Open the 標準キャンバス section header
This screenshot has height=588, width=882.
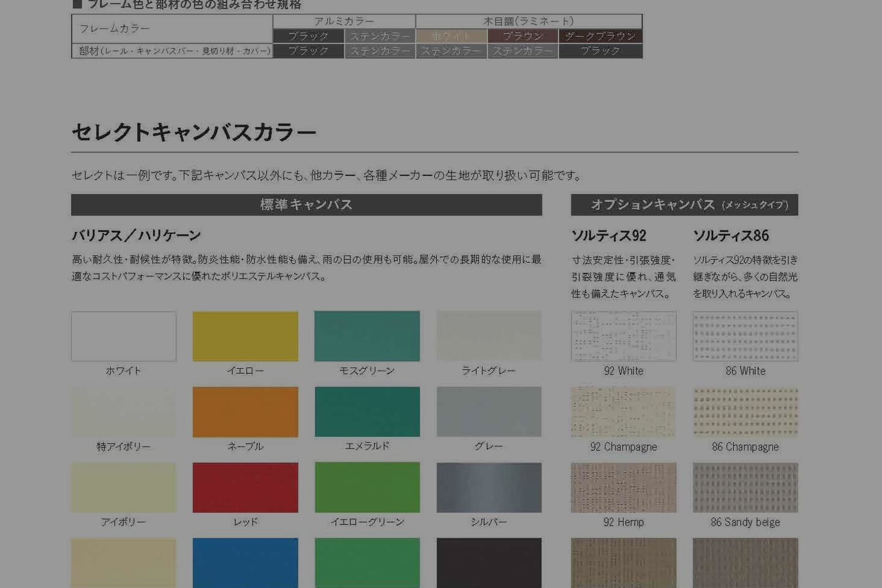(306, 205)
